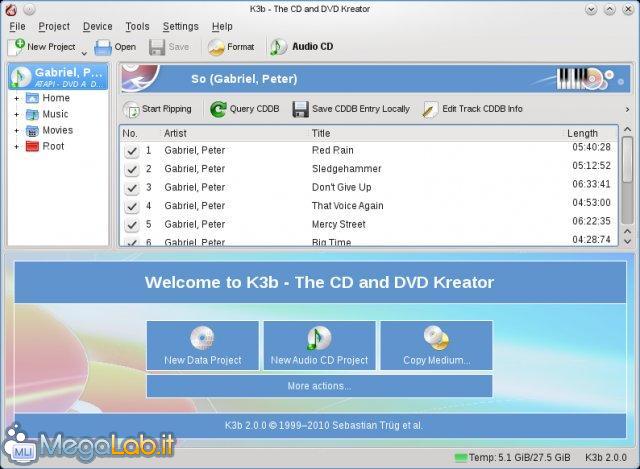Viewport: 640px width, 469px height.
Task: Click the That Voice Again track title
Action: [348, 206]
